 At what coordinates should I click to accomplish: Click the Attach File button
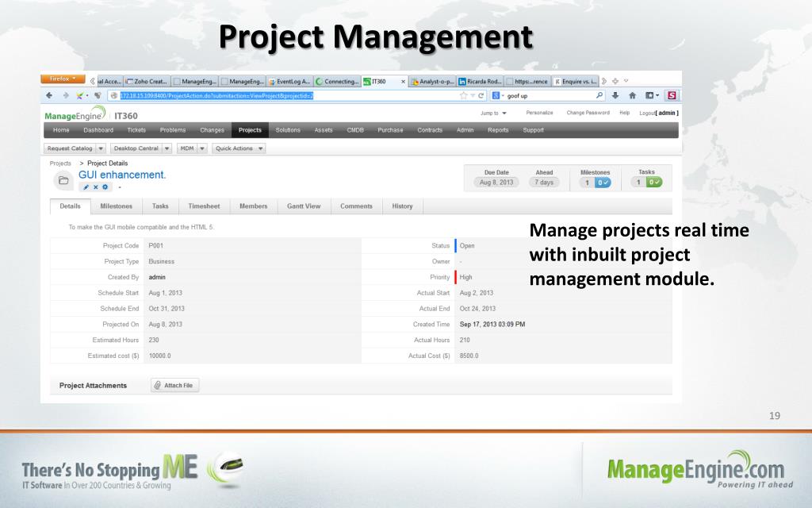click(x=175, y=385)
